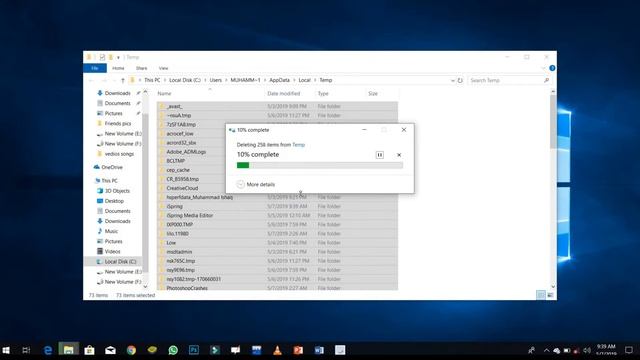The width and height of the screenshot is (640, 360).
Task: Refresh the Temp folder view
Action: (460, 80)
